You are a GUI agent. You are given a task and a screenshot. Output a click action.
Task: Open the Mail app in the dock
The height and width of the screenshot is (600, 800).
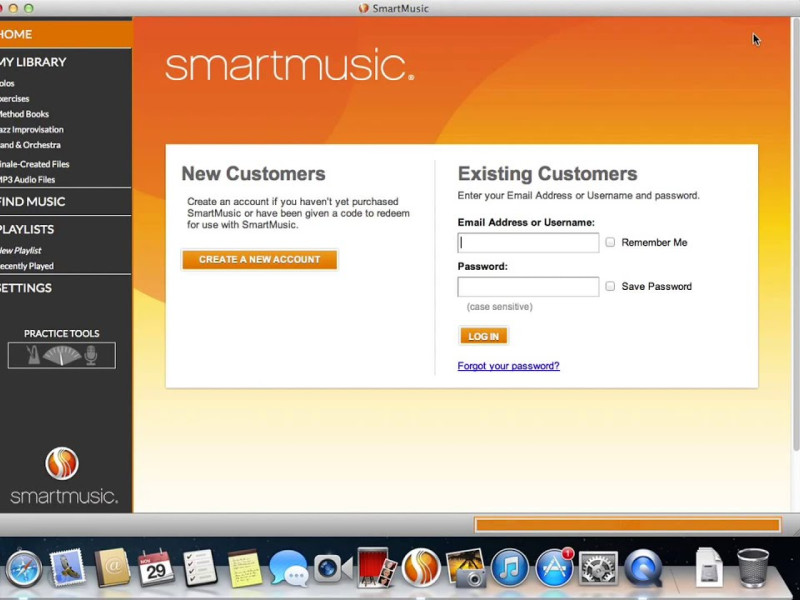67,567
